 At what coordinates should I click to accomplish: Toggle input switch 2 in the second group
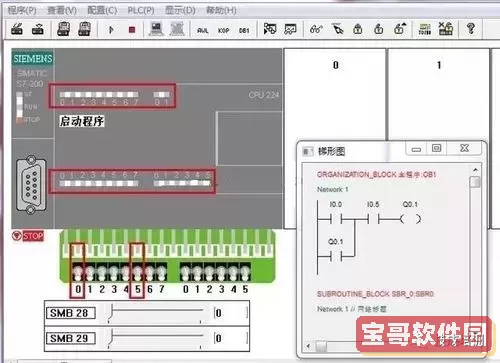[209, 272]
